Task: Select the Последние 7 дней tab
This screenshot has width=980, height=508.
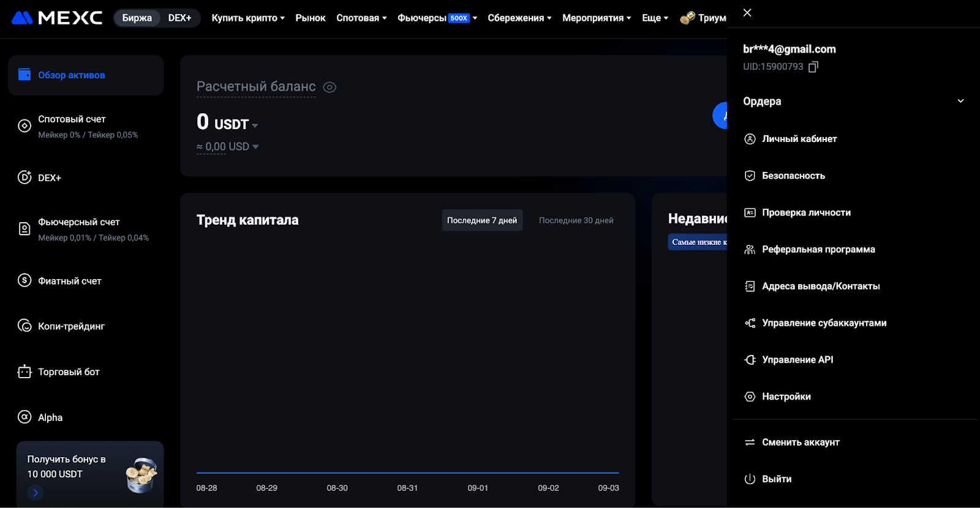Action: pyautogui.click(x=482, y=220)
